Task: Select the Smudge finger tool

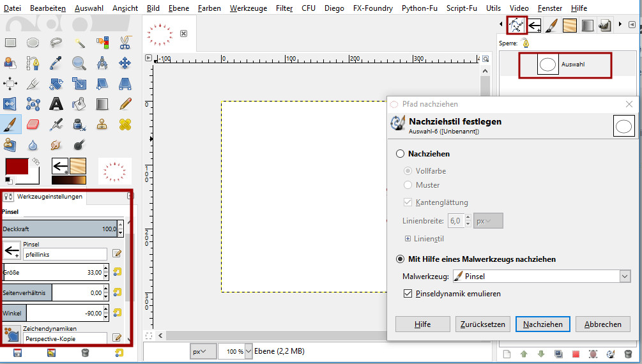Action: 56,144
